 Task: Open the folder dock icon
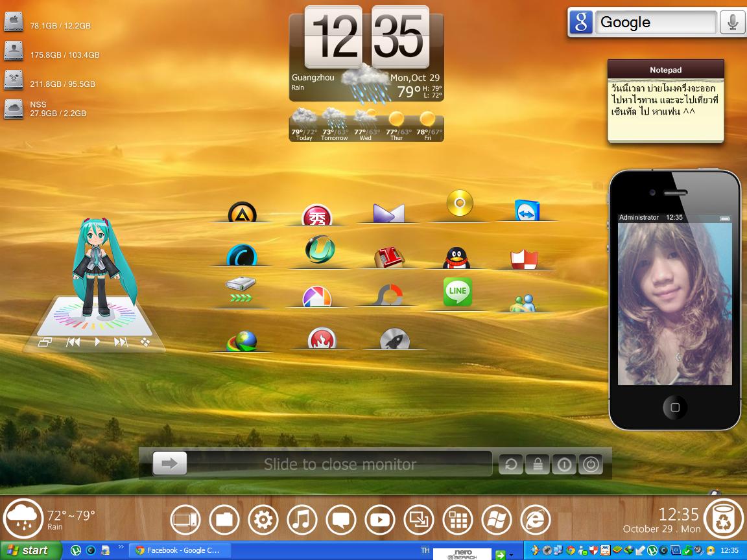pos(224,519)
